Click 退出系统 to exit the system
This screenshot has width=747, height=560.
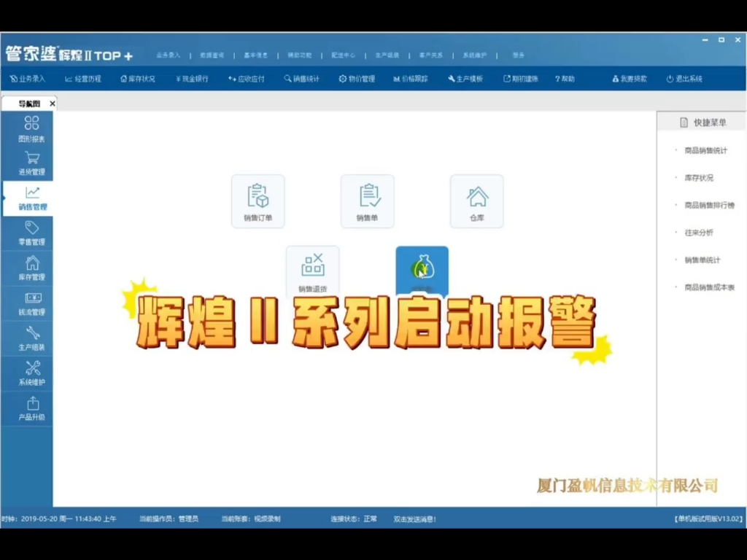point(684,79)
